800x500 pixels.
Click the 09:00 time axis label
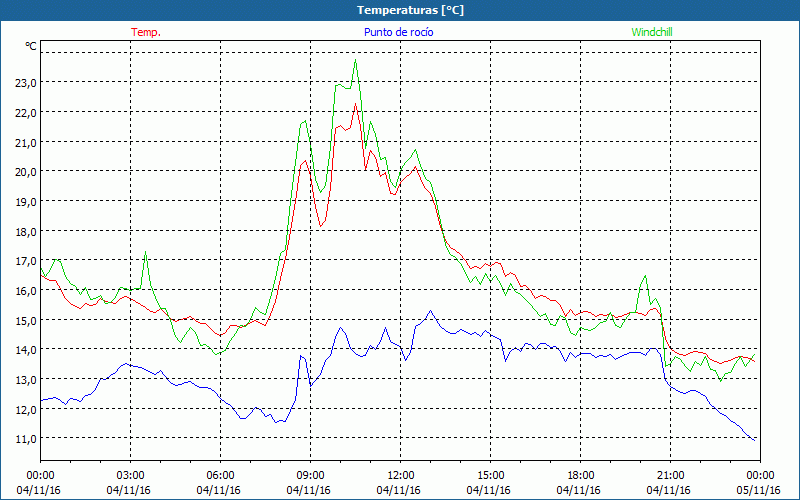coord(310,476)
